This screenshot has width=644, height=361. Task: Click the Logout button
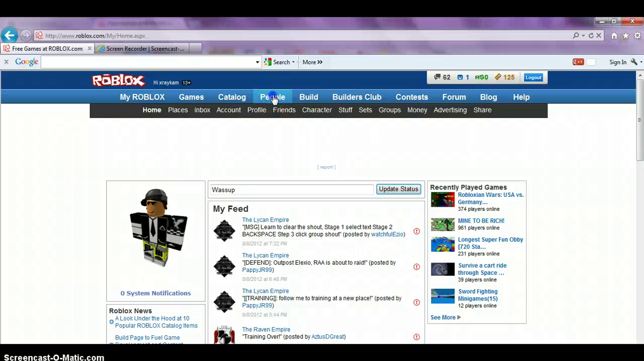(533, 77)
